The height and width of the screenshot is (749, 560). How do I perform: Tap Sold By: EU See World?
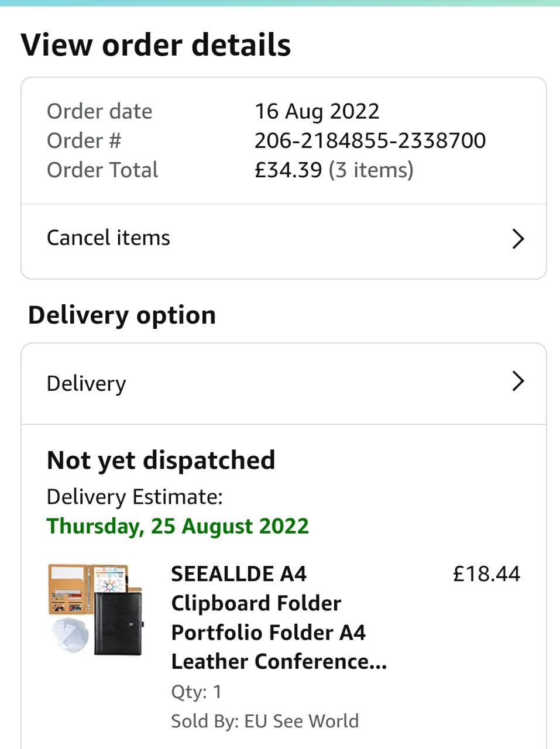tap(264, 721)
